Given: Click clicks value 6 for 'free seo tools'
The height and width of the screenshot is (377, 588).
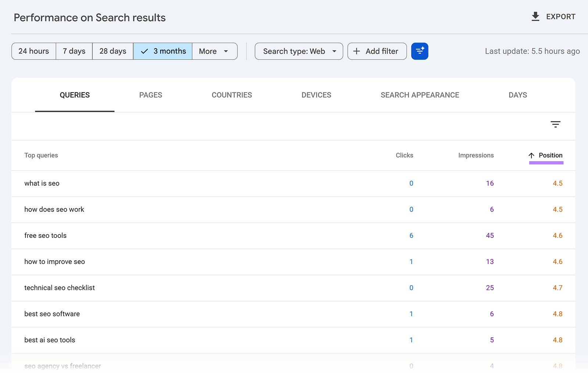Looking at the screenshot, I should coord(411,236).
